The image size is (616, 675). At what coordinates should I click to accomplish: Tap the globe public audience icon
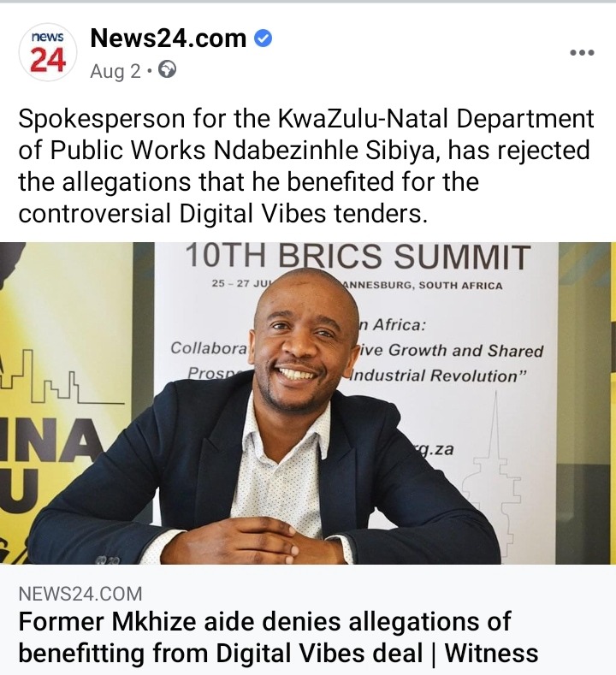[x=167, y=70]
